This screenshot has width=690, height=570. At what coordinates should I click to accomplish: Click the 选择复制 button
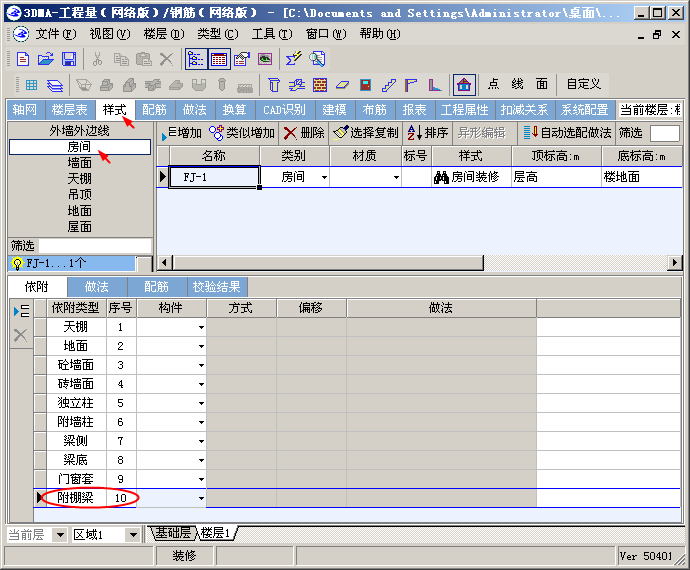tap(366, 133)
